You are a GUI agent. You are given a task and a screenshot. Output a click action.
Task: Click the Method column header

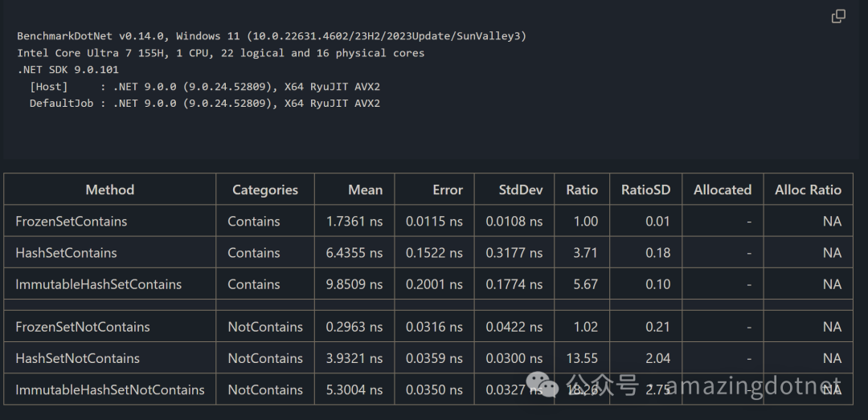(110, 190)
